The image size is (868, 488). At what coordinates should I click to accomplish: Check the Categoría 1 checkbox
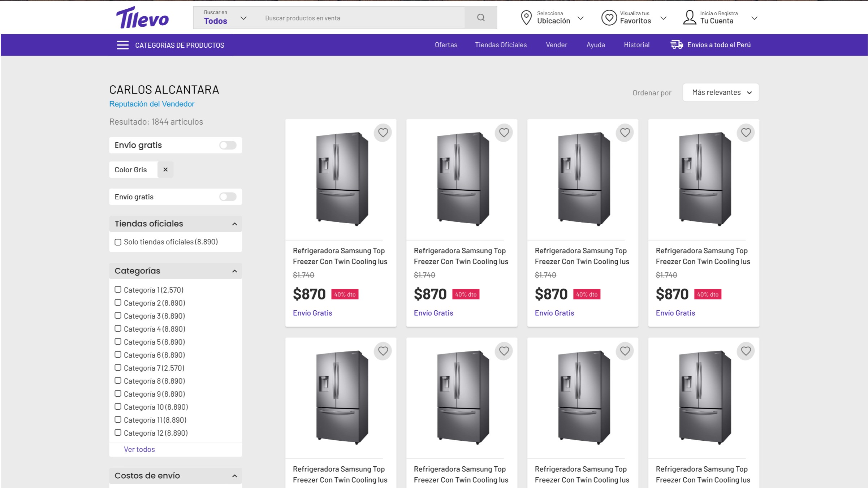tap(118, 289)
